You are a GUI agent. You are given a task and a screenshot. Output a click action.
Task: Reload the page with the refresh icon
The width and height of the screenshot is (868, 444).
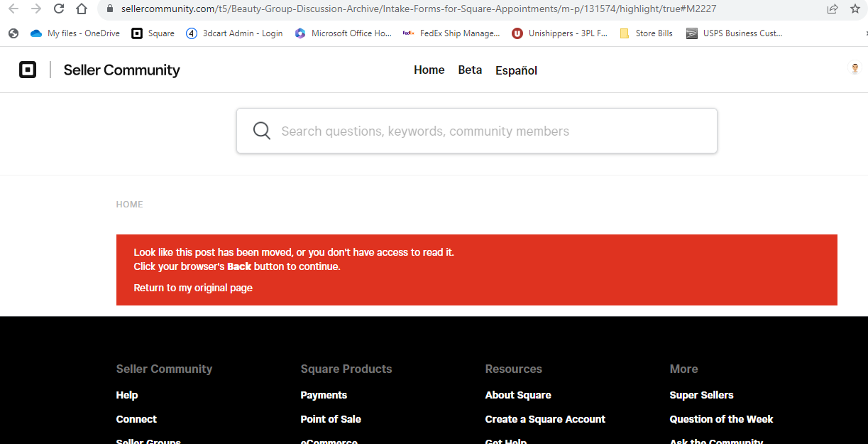pos(58,10)
